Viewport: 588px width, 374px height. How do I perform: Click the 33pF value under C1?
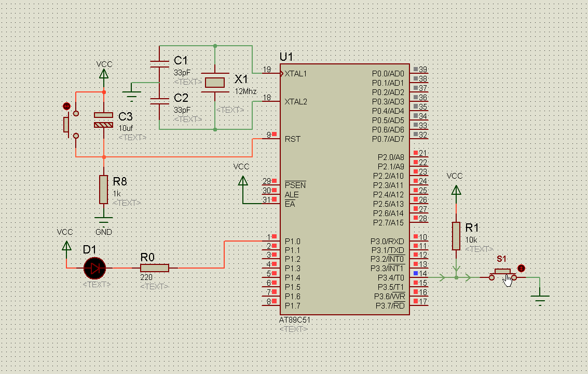tap(182, 73)
